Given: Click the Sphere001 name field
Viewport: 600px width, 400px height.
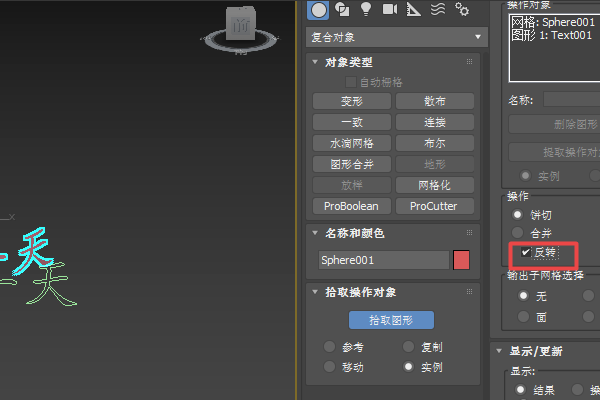Looking at the screenshot, I should pos(383,260).
